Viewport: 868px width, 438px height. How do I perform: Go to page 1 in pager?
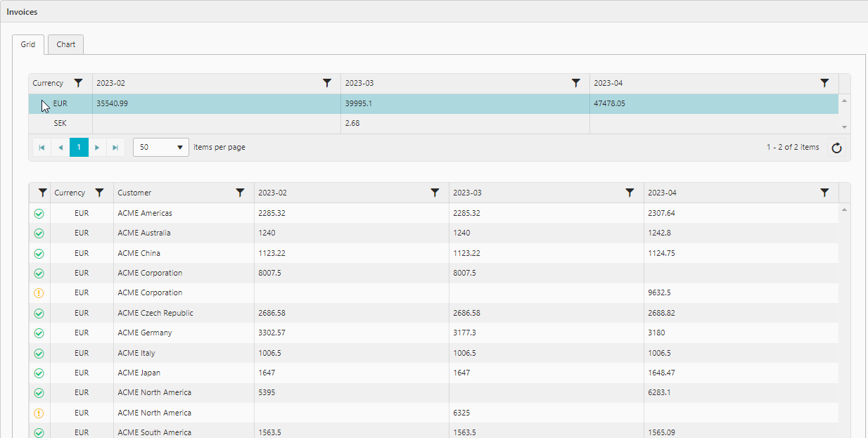pos(79,148)
